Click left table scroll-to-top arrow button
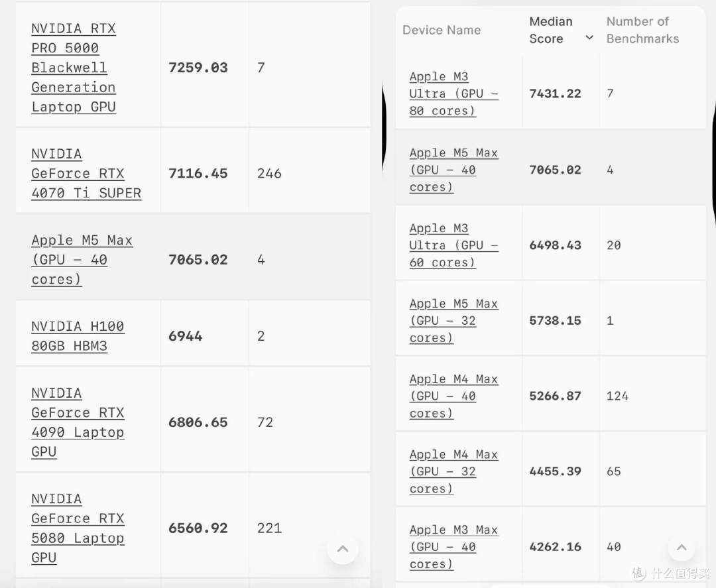 [343, 548]
